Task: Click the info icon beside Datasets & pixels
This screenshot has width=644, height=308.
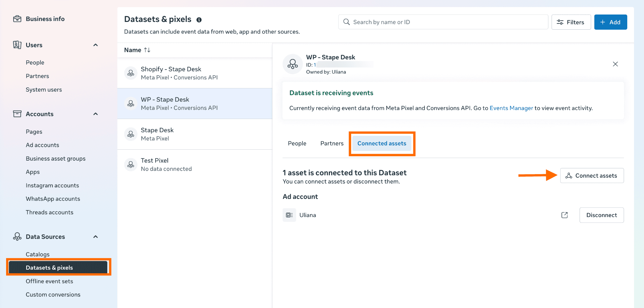Action: click(x=199, y=20)
